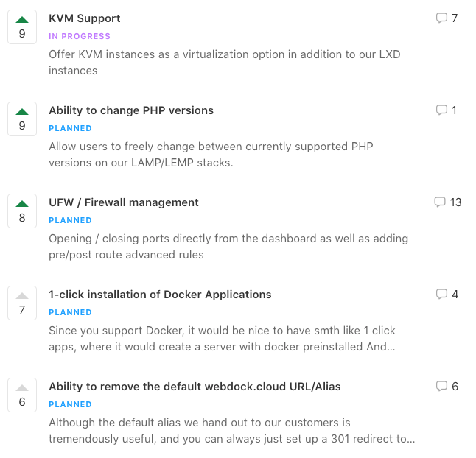Open Ability to change PHP versions title
Viewport: 476px width, 458px height.
coord(131,110)
